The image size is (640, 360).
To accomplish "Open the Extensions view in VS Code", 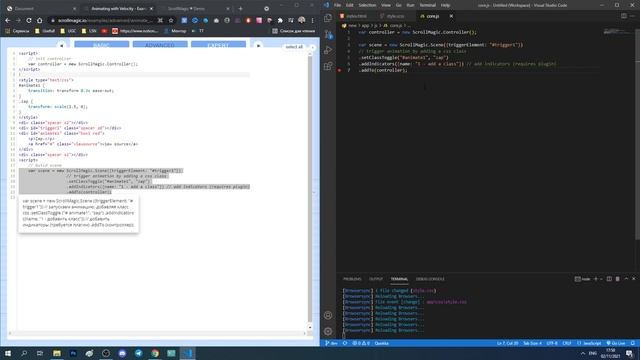I will 328,66.
